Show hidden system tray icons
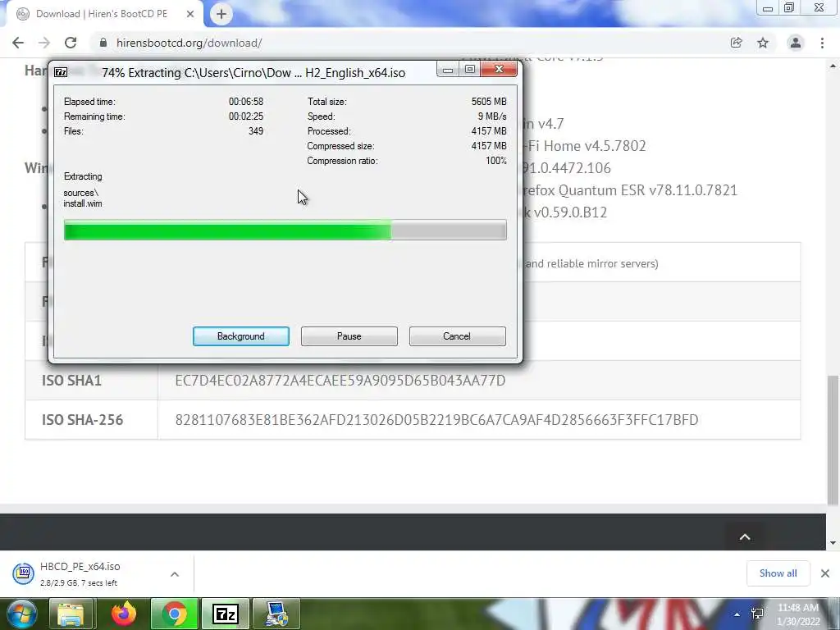This screenshot has width=840, height=630. (737, 614)
